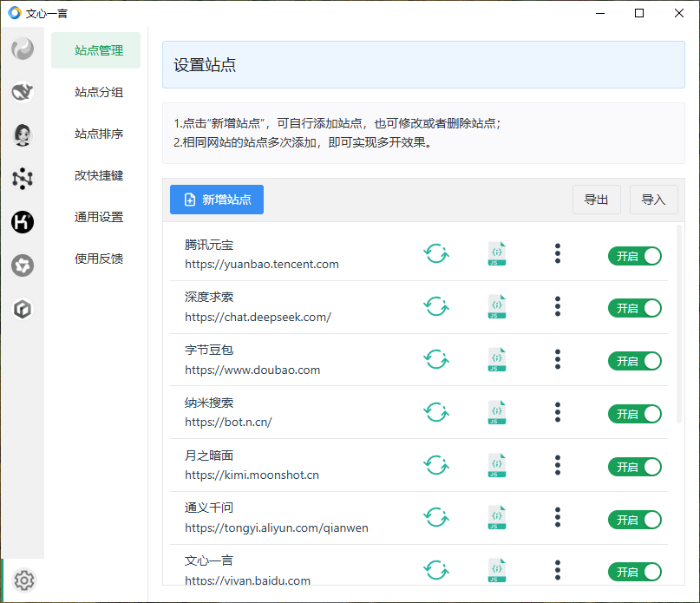Viewport: 700px width, 603px height.
Task: Turn off the 字节豆包 开启 toggle
Action: (635, 361)
